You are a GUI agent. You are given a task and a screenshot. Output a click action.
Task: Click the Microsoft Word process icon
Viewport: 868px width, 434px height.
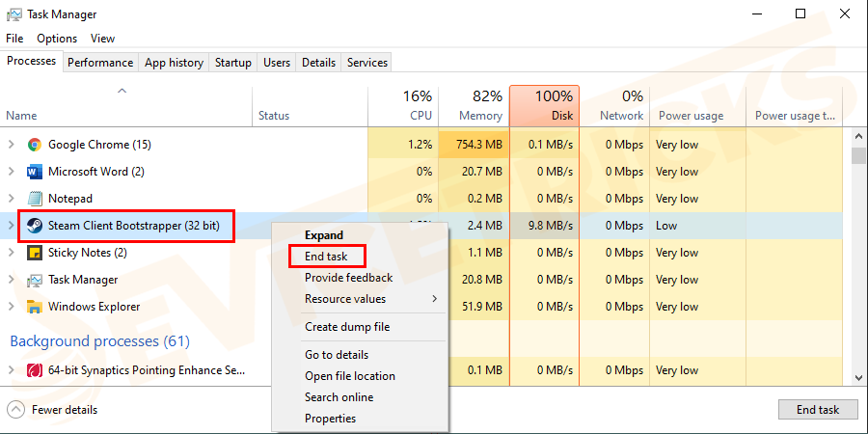point(35,172)
